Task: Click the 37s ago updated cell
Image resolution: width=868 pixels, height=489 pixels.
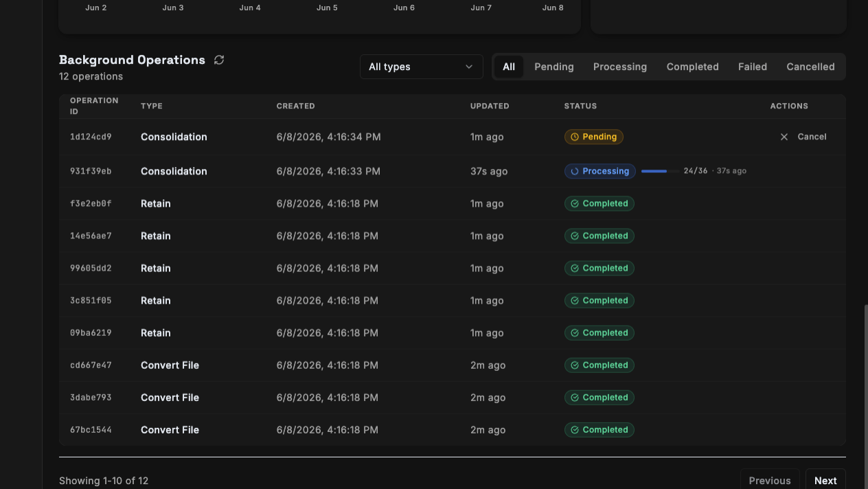Action: coord(489,171)
